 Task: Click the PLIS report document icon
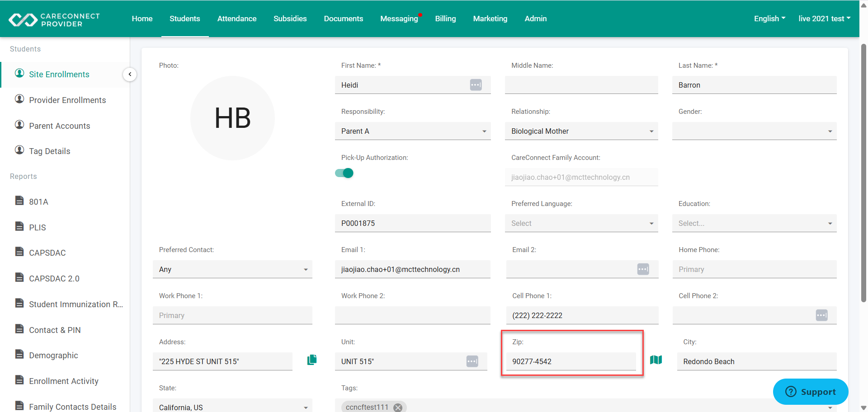pyautogui.click(x=19, y=226)
